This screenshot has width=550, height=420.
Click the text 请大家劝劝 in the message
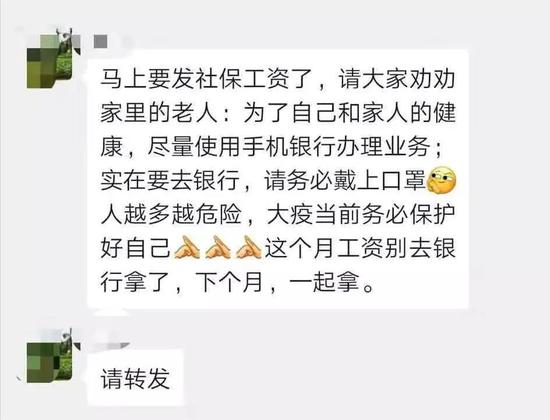397,80
